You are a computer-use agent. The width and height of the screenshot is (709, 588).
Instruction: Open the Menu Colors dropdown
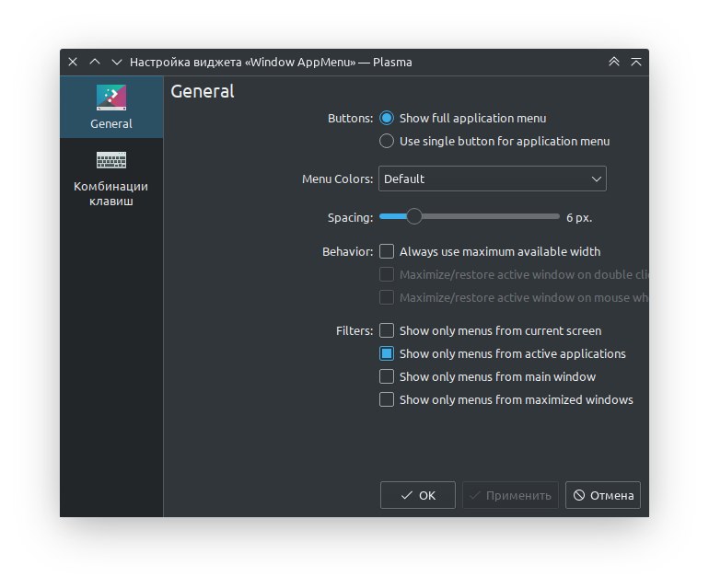(492, 179)
